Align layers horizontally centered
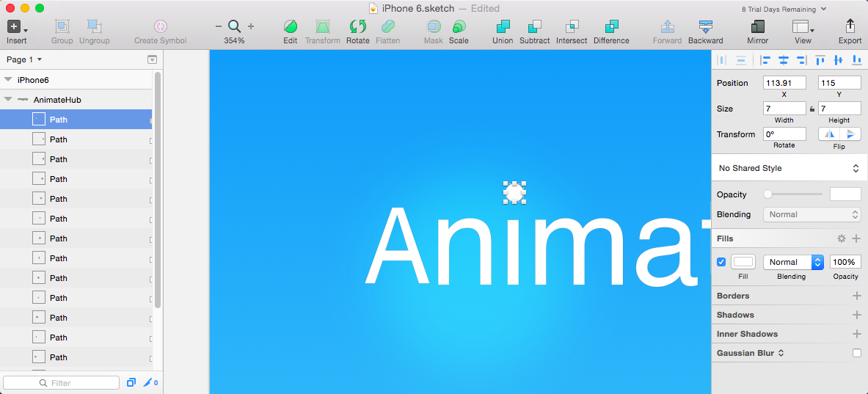 tap(783, 59)
